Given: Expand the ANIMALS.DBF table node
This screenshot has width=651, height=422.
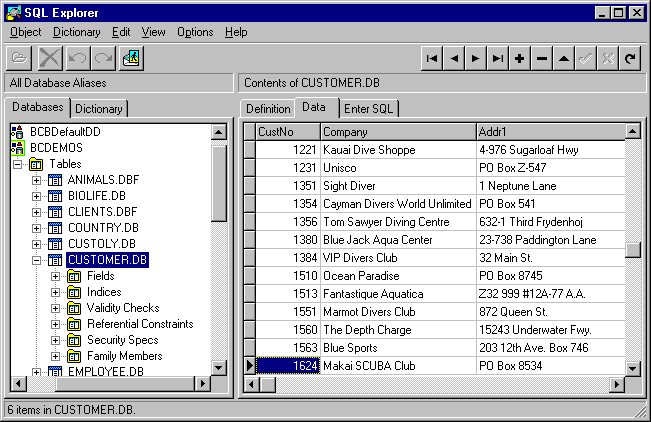Looking at the screenshot, I should click(x=37, y=180).
